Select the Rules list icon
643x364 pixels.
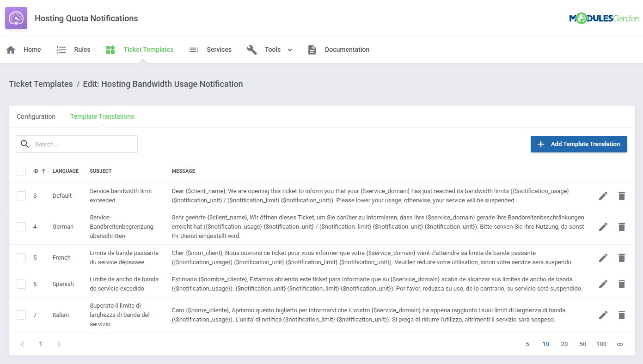61,49
